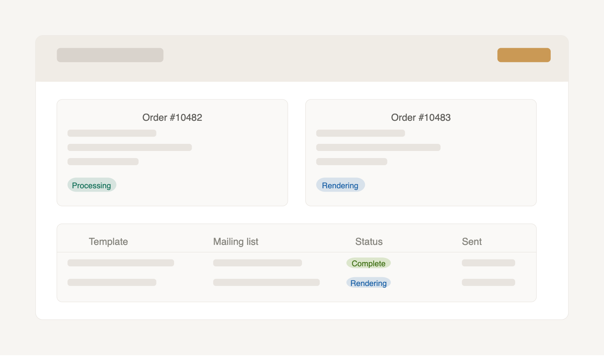The image size is (604, 364).
Task: Click the Template column header
Action: pyautogui.click(x=108, y=242)
